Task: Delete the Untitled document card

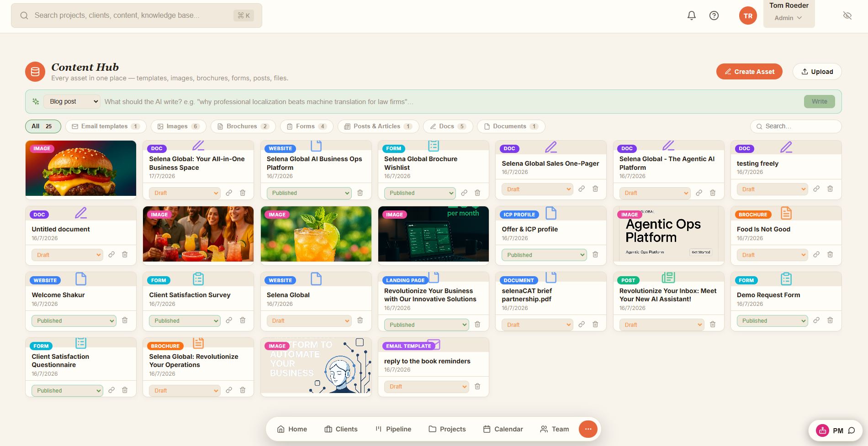Action: pos(125,255)
